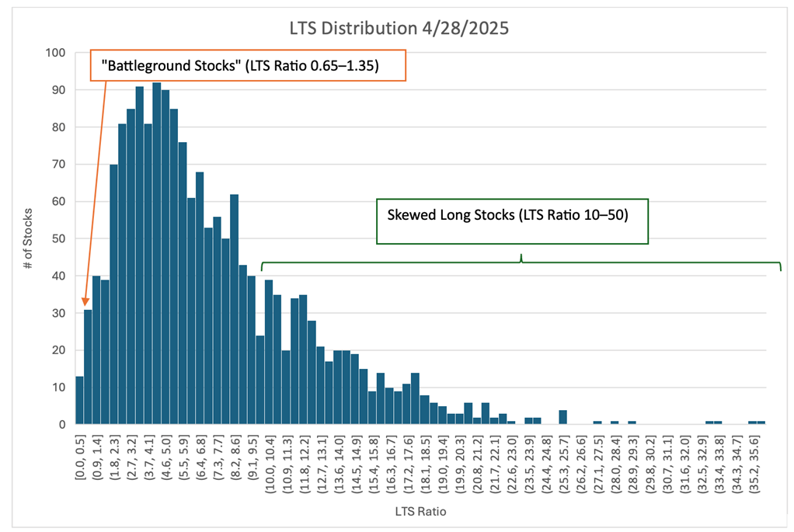
Task: Click the y-axis tick label 90
Action: (58, 90)
